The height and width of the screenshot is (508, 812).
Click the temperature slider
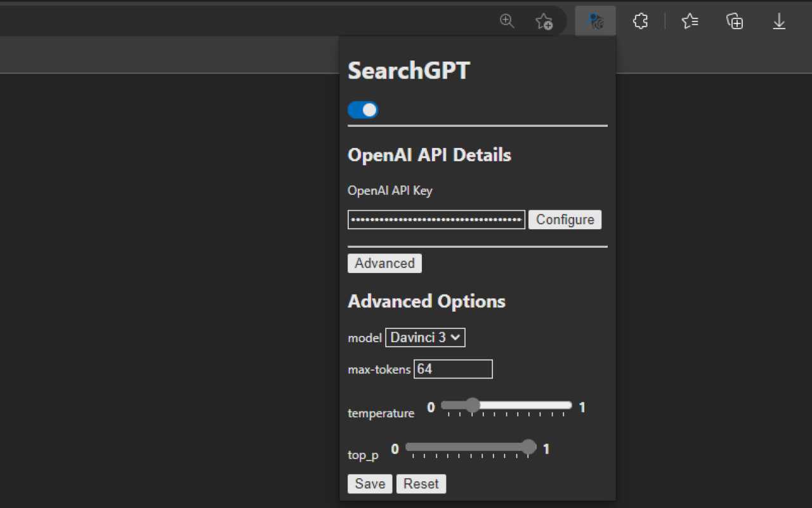coord(506,406)
